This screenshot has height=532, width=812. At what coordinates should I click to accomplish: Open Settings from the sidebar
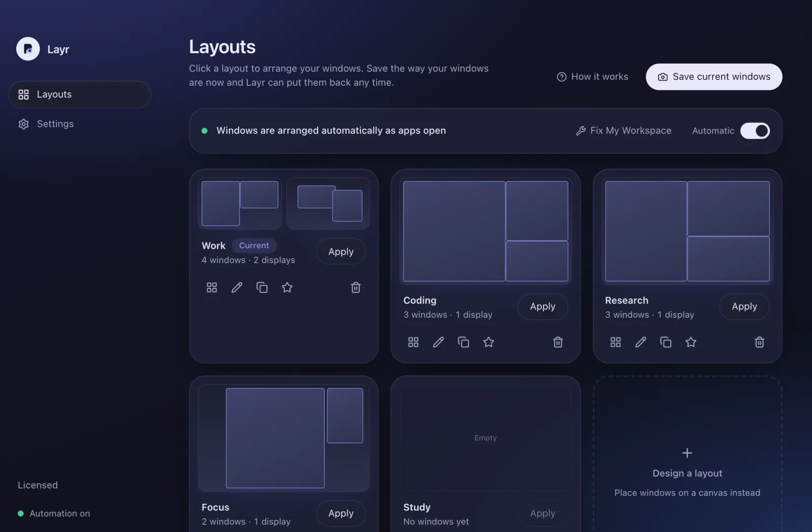80,124
